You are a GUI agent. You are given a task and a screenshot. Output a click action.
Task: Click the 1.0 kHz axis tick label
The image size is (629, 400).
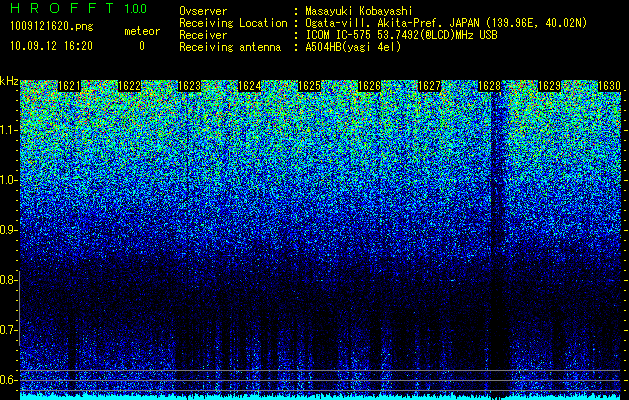(x=8, y=180)
